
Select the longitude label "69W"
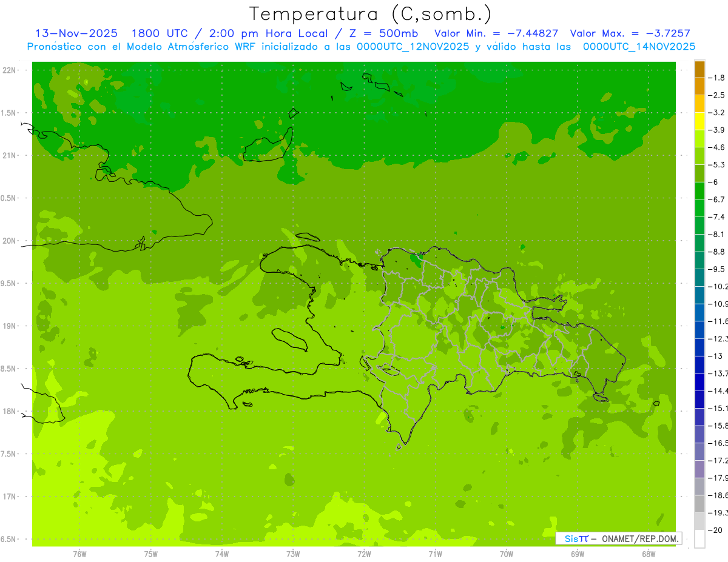point(578,554)
